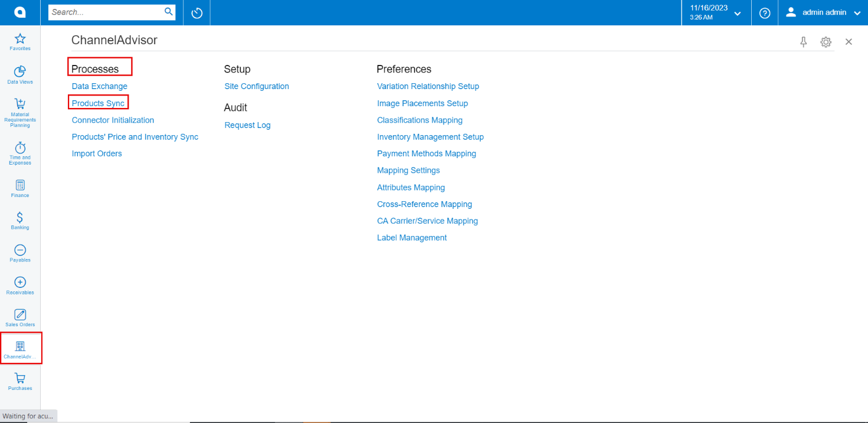
Task: Open the Favorites workspace in the sidebar
Action: [19, 40]
